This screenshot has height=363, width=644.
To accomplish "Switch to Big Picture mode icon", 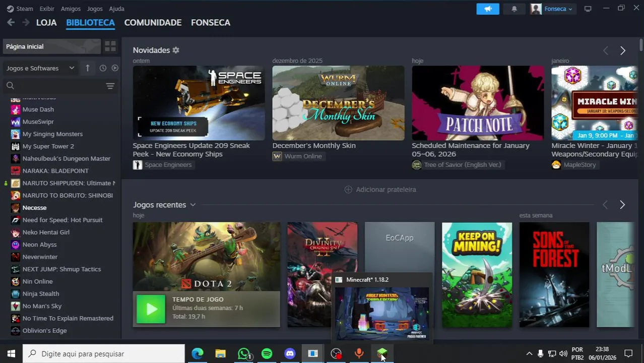I will 588,9.
